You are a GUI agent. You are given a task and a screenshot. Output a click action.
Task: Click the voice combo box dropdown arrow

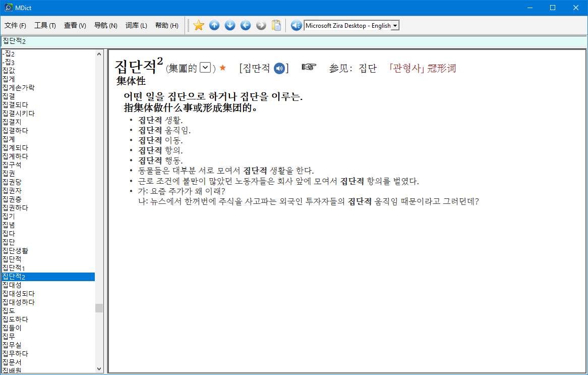click(395, 25)
